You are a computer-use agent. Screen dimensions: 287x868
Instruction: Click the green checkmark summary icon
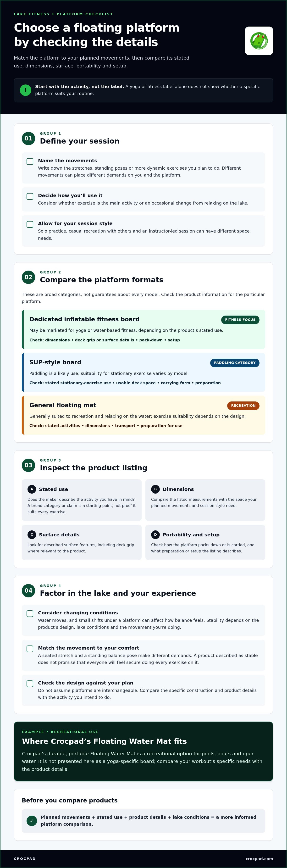tap(32, 821)
